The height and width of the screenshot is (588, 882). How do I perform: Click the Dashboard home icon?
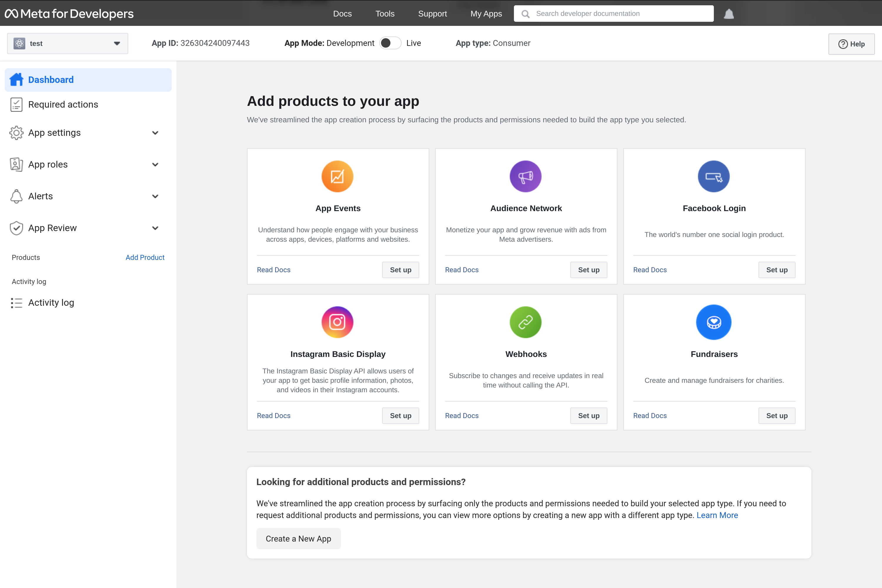click(x=16, y=79)
